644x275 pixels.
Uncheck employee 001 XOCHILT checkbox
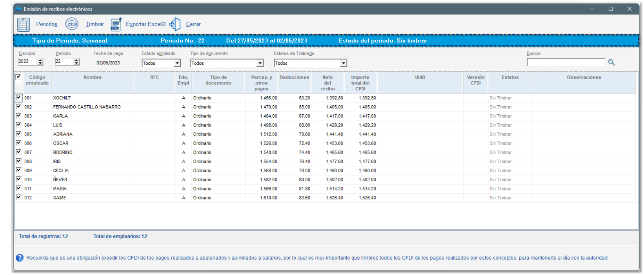coord(18,97)
